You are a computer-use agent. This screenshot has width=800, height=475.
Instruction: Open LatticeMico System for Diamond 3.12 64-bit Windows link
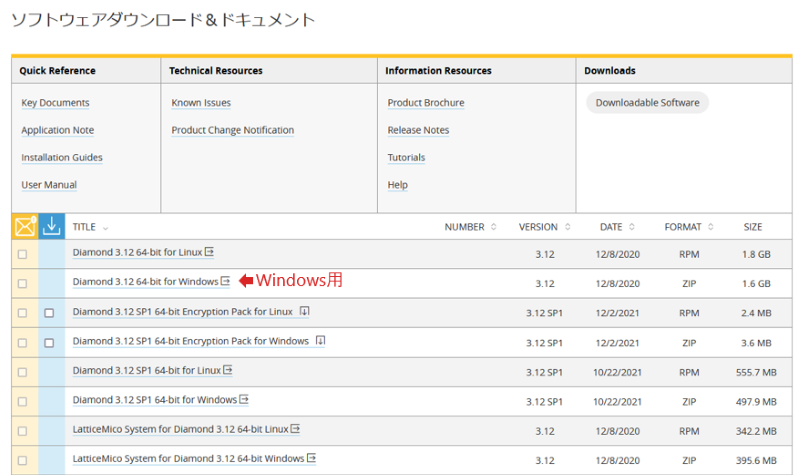click(x=188, y=458)
